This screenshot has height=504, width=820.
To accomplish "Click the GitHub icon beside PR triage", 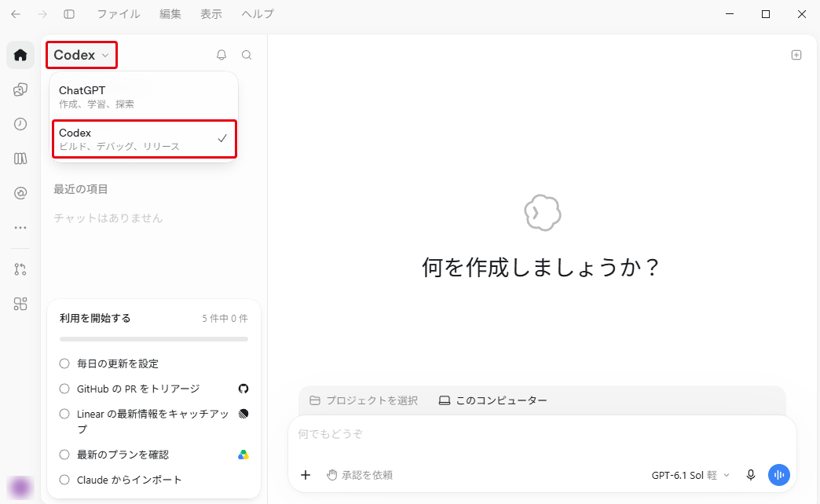I will 243,389.
